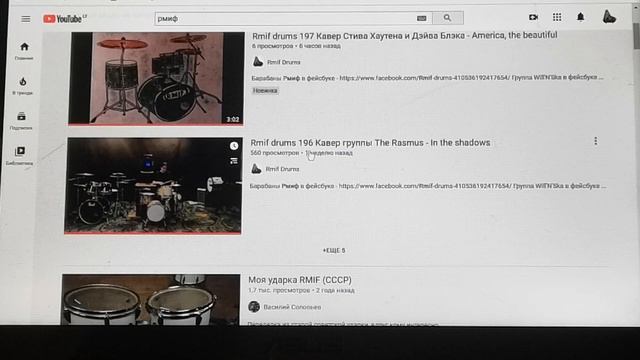The height and width of the screenshot is (360, 640).
Task: Click the Rmif Drums avatar under video 196
Action: coord(256,169)
